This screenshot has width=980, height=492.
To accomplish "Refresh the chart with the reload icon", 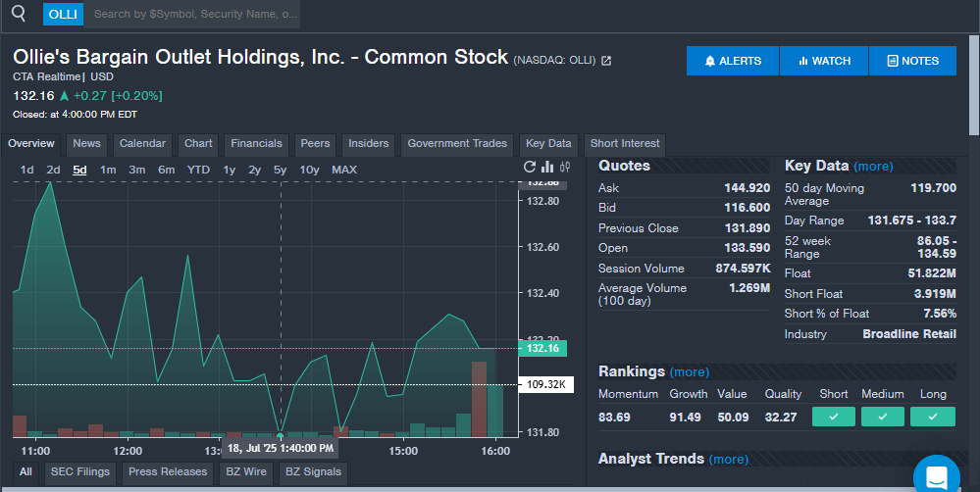I will [530, 167].
